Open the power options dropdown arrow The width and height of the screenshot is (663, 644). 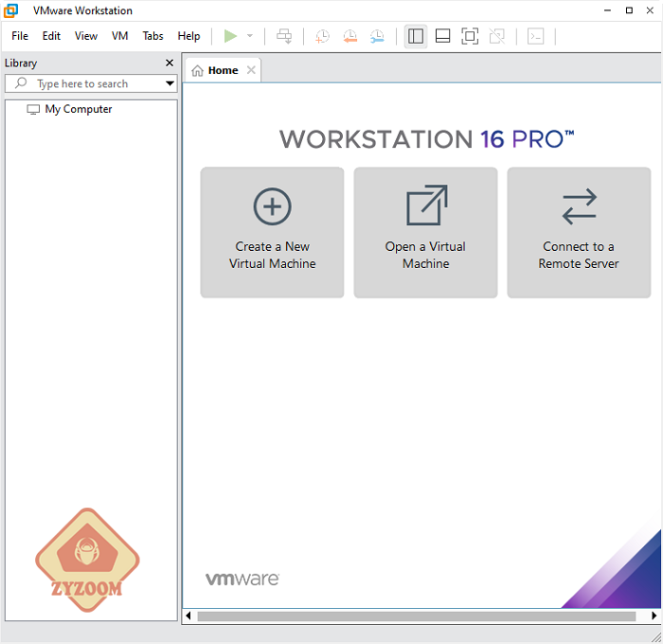click(x=250, y=36)
